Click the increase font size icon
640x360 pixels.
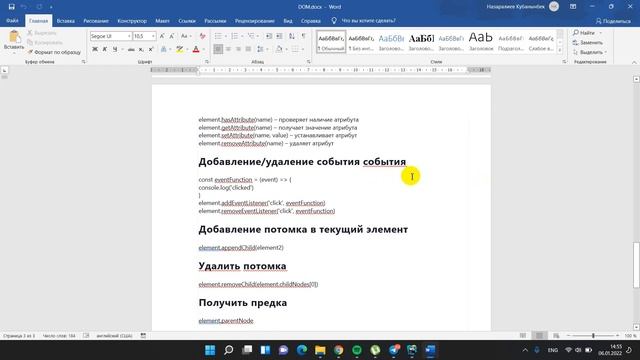pos(162,36)
